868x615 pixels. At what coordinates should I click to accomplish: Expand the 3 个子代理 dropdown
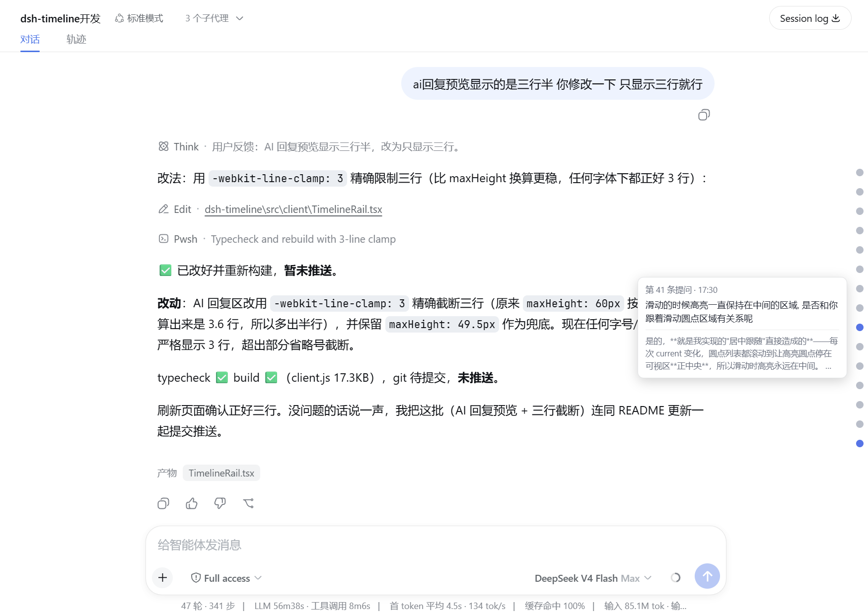click(x=214, y=18)
